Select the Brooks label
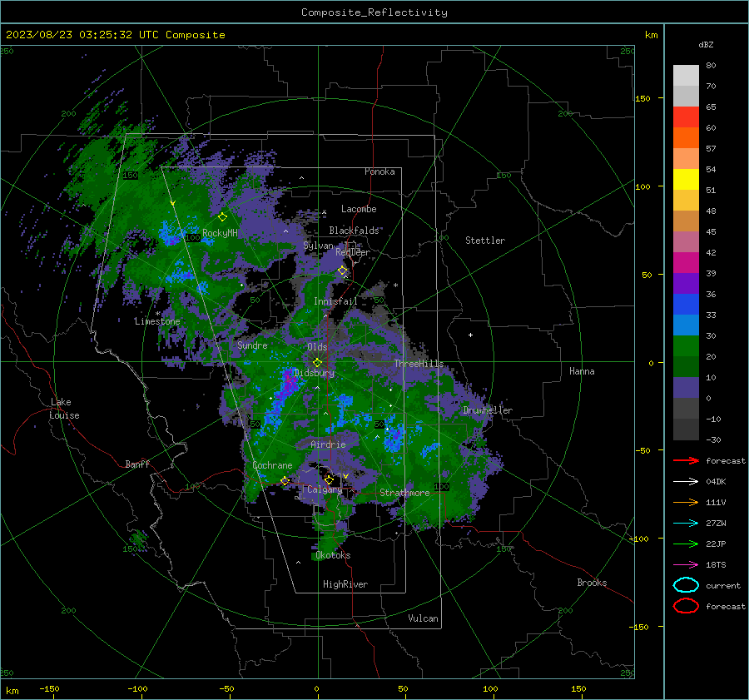Image resolution: width=749 pixels, height=700 pixels. [592, 583]
